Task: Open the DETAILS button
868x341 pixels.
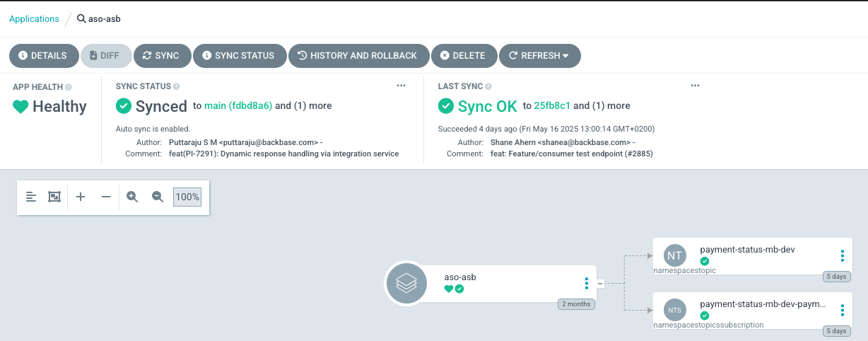Action: 43,55
